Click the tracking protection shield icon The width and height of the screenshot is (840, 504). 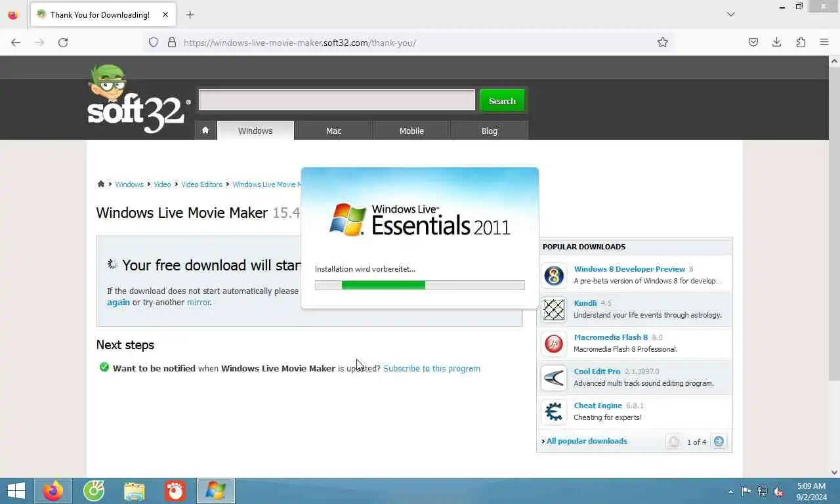point(154,43)
